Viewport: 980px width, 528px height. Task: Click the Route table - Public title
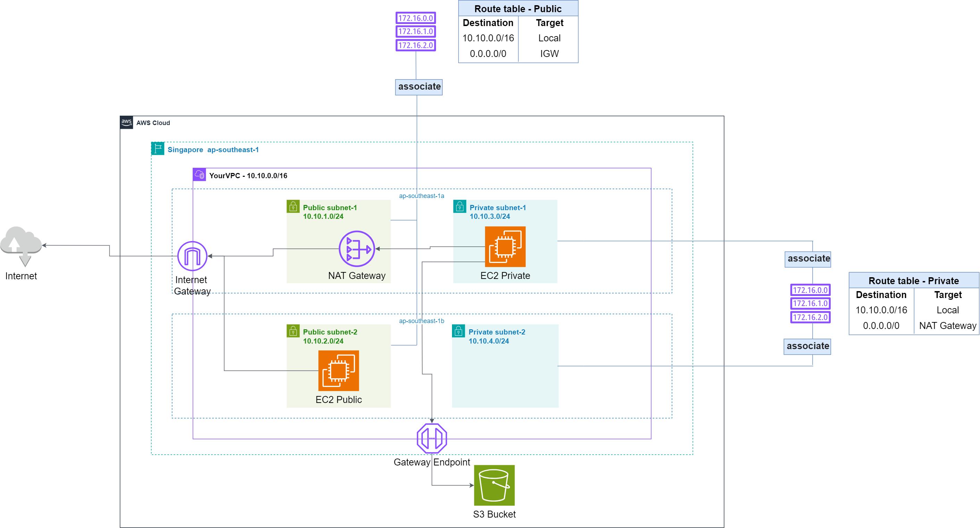click(x=518, y=8)
